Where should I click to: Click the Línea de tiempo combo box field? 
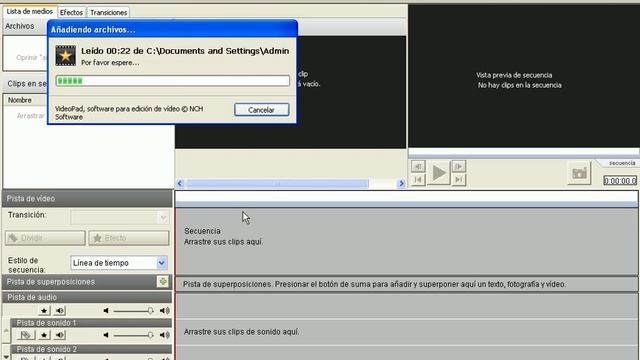(119, 263)
